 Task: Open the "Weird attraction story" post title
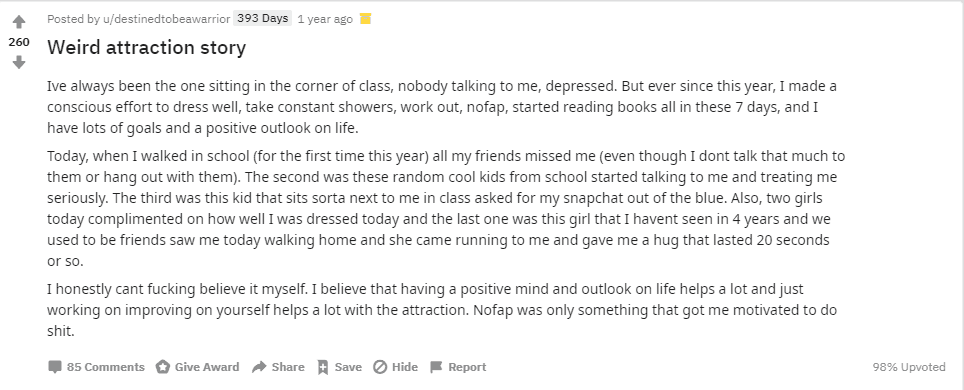pyautogui.click(x=146, y=47)
